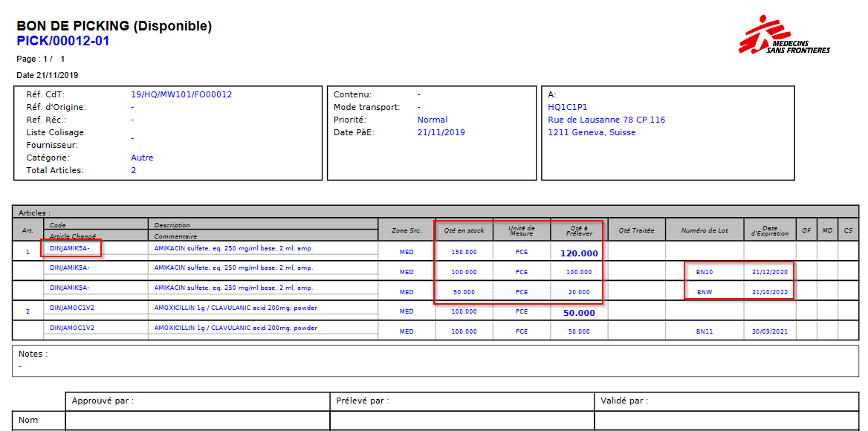This screenshot has width=868, height=431.
Task: Click the Médecins Sans Frontières logo
Action: tap(783, 36)
